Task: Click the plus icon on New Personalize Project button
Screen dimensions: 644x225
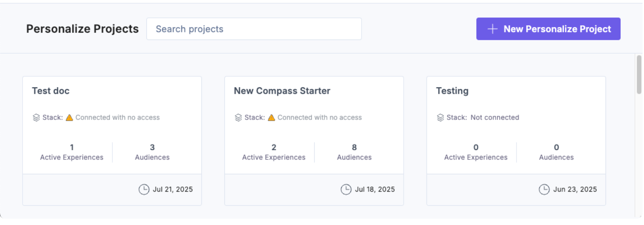Action: (493, 29)
